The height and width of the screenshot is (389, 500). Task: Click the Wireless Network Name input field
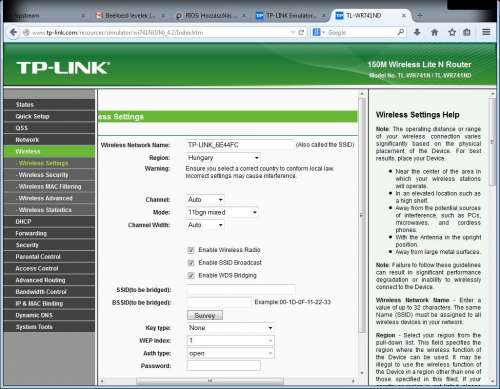240,145
